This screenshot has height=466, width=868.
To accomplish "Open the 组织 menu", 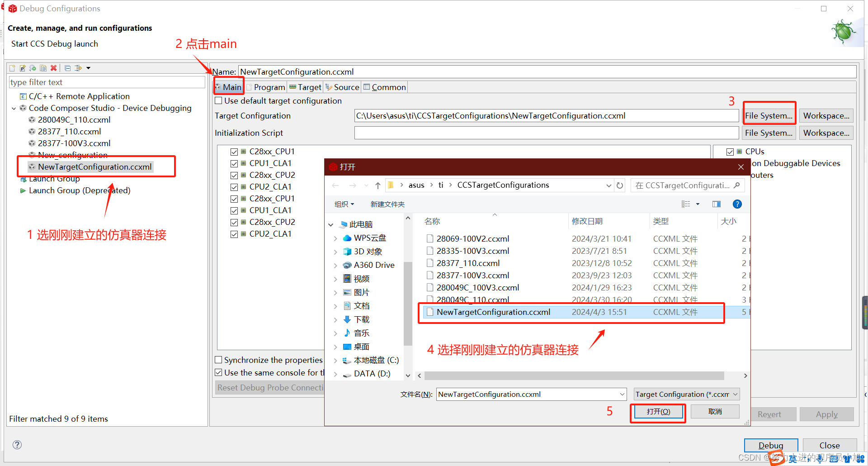I will click(344, 204).
